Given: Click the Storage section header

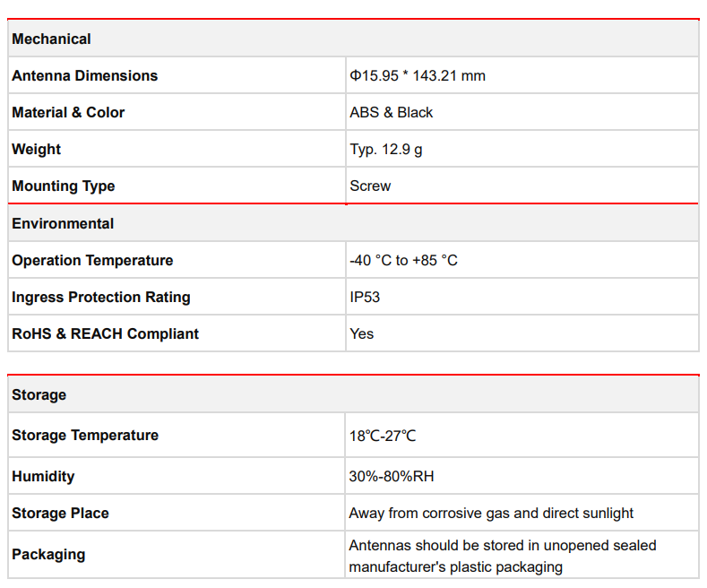Looking at the screenshot, I should pyautogui.click(x=39, y=395).
